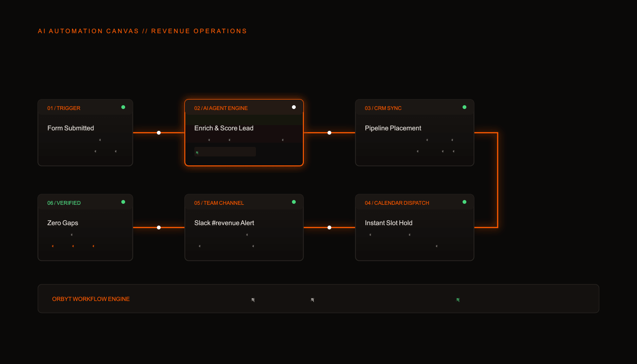Click the green status dot on Calendar Dispatch

(x=464, y=202)
